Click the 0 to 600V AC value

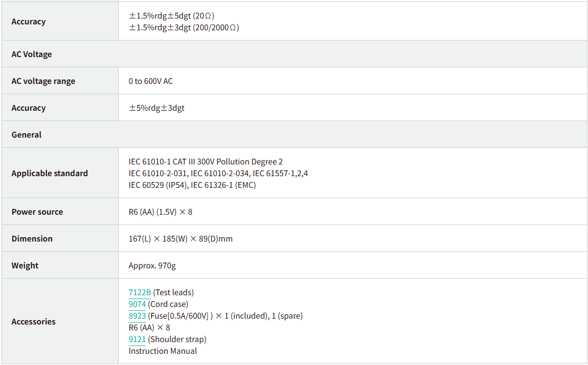(150, 81)
